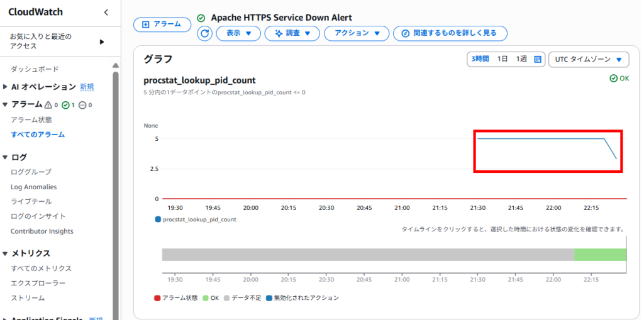Open the 調査 dropdown
Screen dimensions: 644x320
[292, 33]
